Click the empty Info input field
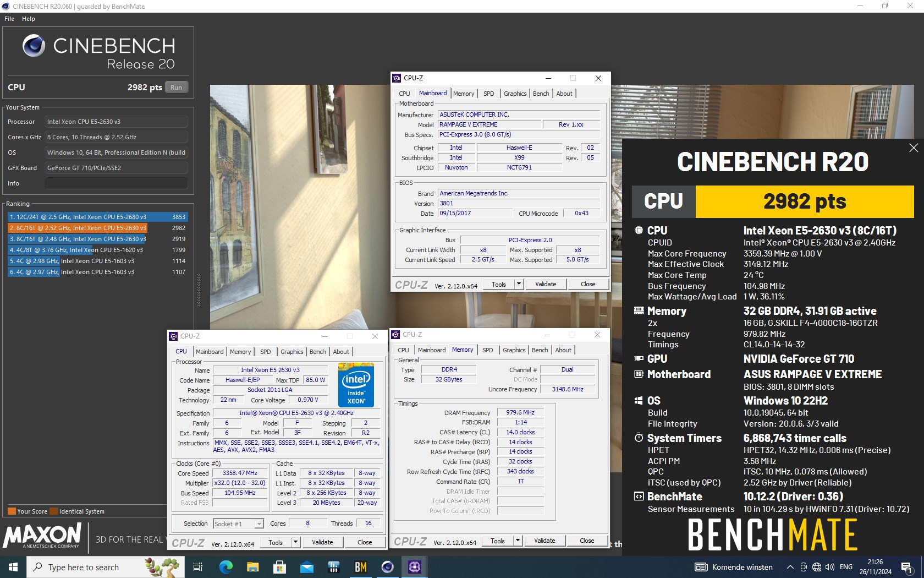This screenshot has height=578, width=924. pyautogui.click(x=116, y=183)
